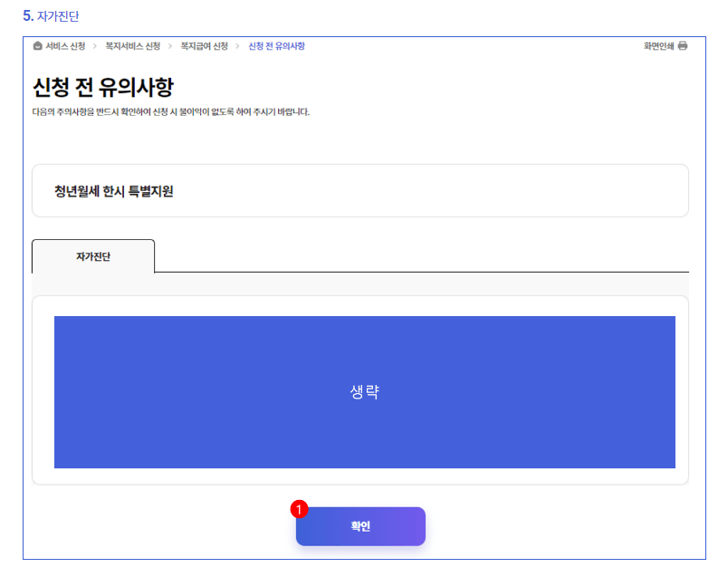Viewport: 728px width, 577px height.
Task: Click the blue 생략 content area
Action: click(364, 389)
